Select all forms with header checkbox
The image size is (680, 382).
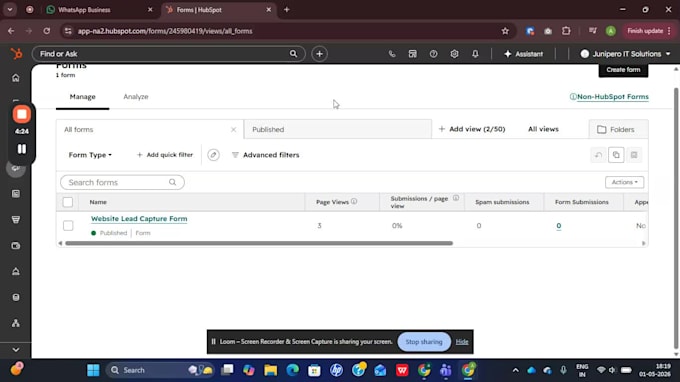point(68,202)
